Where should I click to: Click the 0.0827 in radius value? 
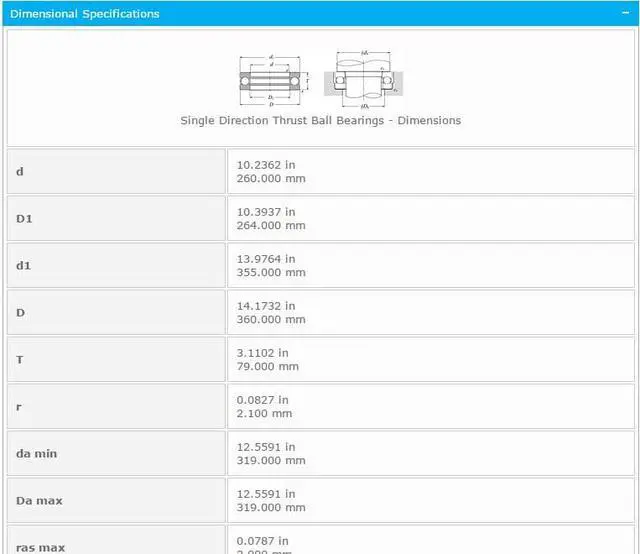(x=262, y=400)
